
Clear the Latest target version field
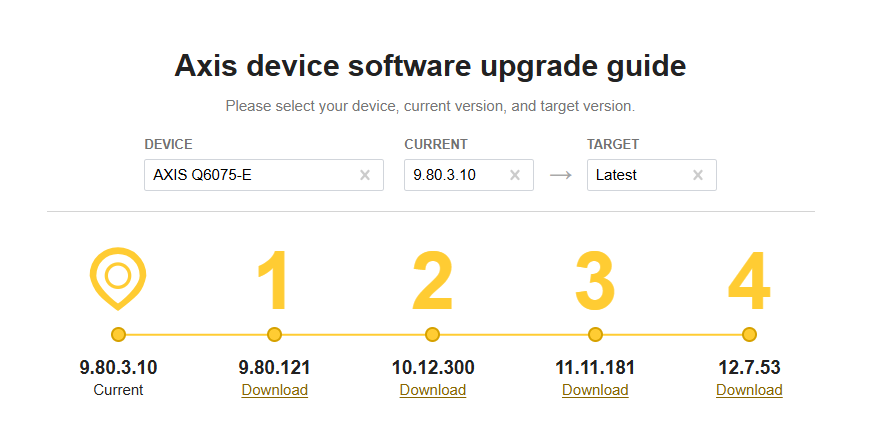click(698, 175)
